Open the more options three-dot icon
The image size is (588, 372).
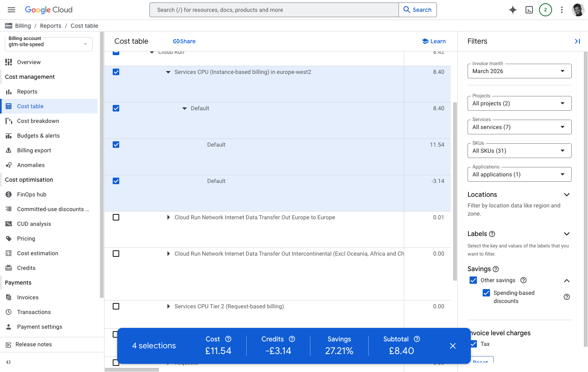562,9
